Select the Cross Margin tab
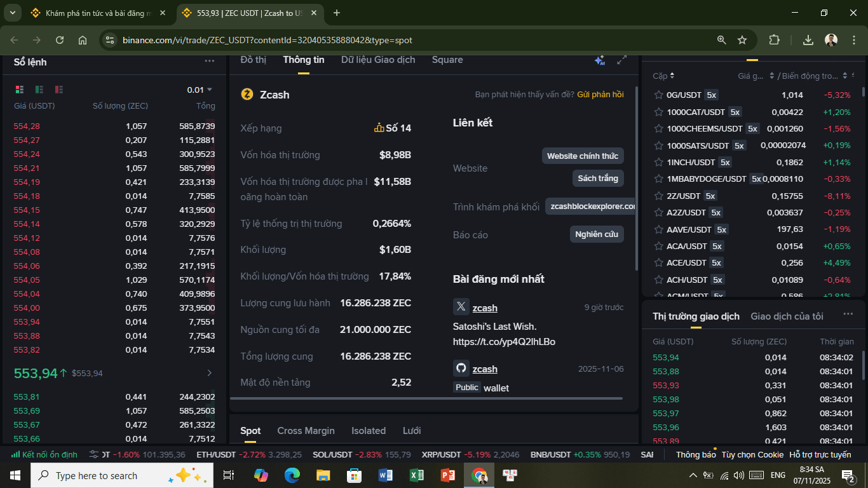Screen dimensions: 868x488 point(306,431)
